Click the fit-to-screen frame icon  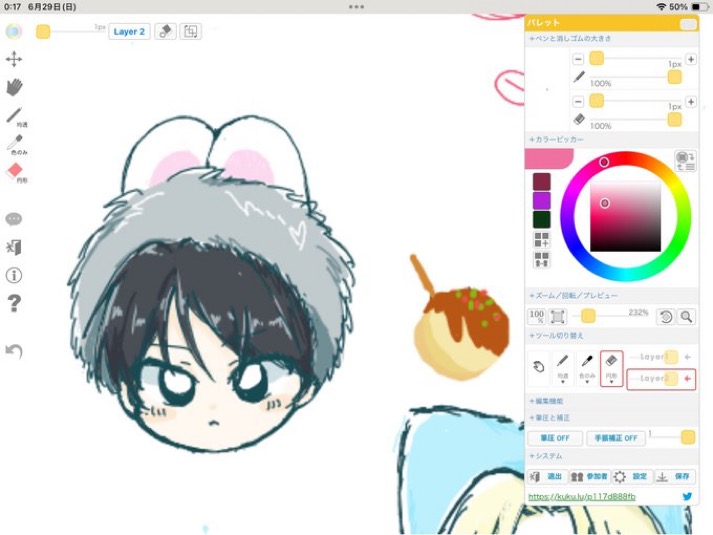[558, 316]
